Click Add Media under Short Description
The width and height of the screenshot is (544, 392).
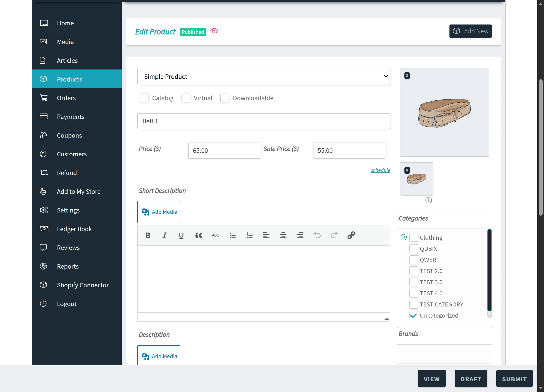(x=159, y=212)
